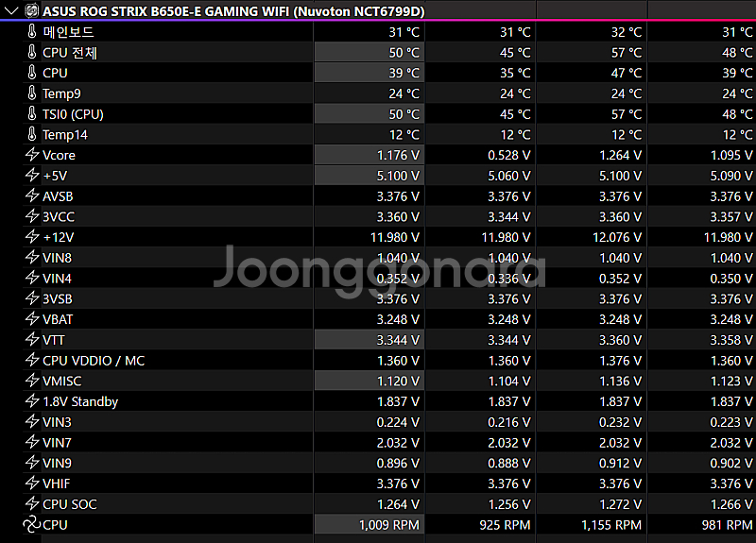This screenshot has width=756, height=543.
Task: Click voltage bolt icon beside VIN3
Action: coord(32,421)
